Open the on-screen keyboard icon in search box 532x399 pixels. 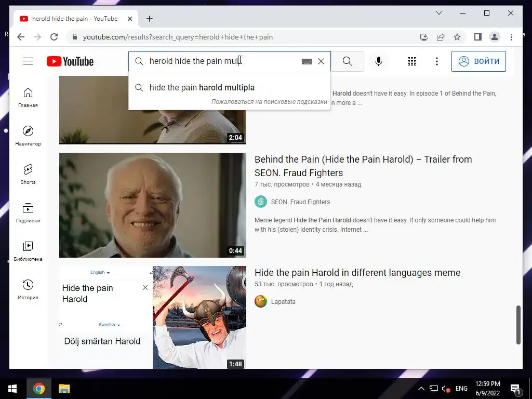click(307, 61)
